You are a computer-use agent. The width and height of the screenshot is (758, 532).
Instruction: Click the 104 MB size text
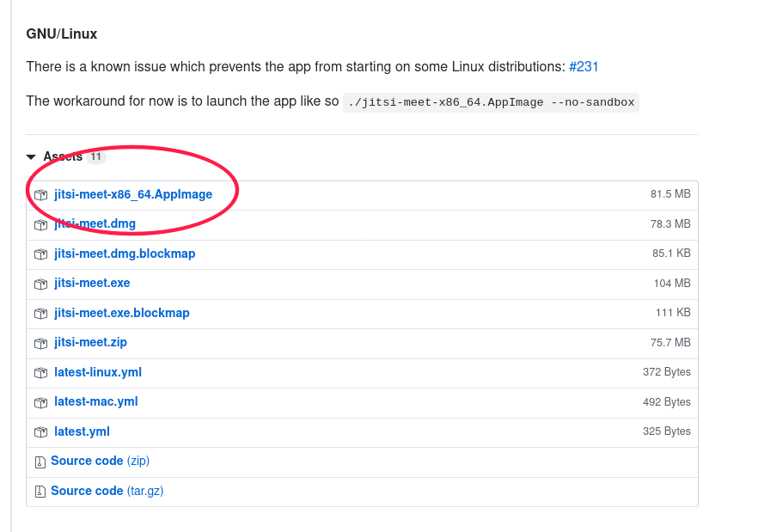pyautogui.click(x=672, y=284)
